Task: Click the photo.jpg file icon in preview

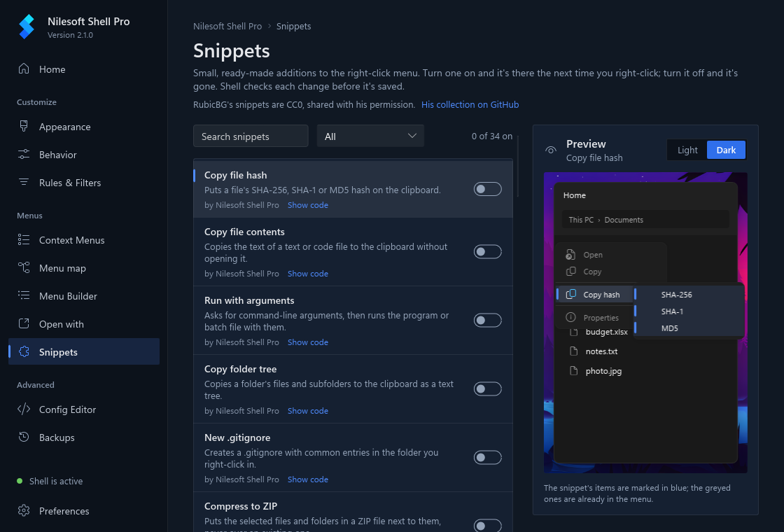Action: pos(574,370)
